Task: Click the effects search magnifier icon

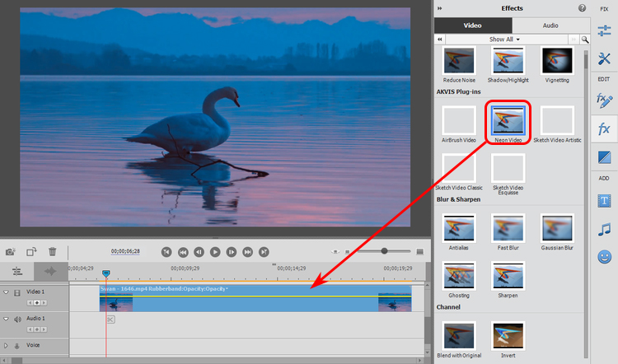Action: (x=585, y=40)
